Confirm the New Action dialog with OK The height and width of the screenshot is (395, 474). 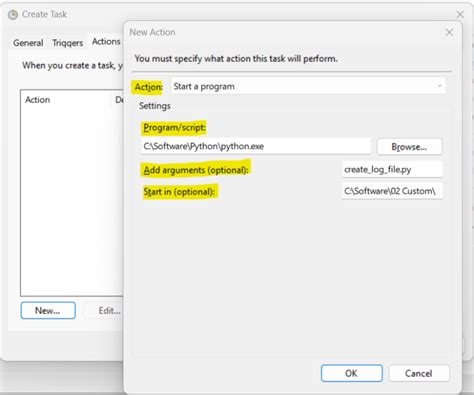coord(352,373)
